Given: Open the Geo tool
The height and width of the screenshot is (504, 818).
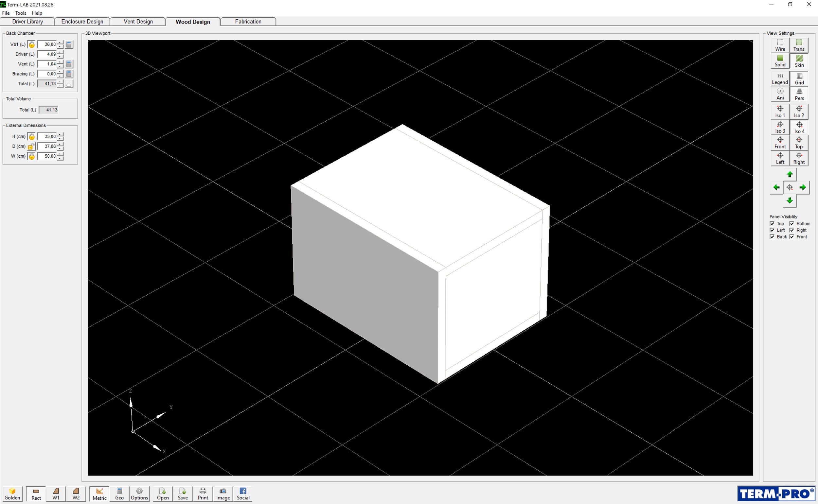Looking at the screenshot, I should (x=119, y=494).
